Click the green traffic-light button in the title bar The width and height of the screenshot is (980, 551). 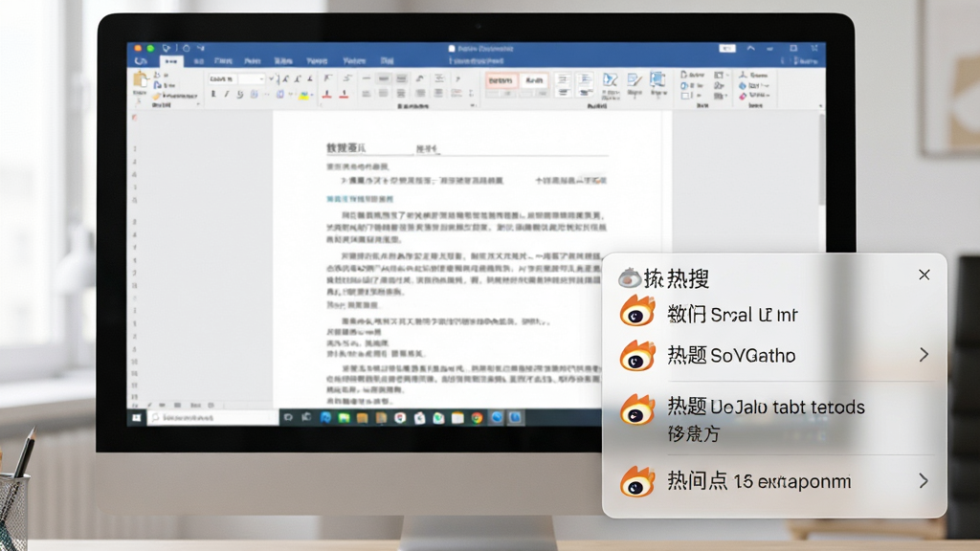150,48
